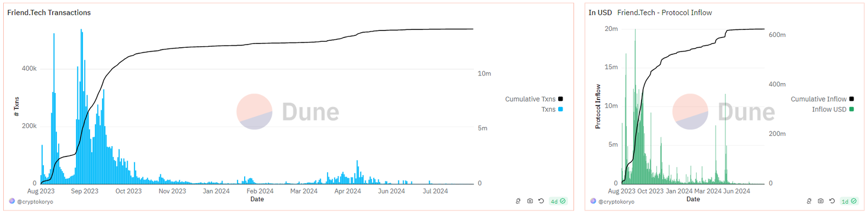Toggle the Txns legend series
868x213 pixels.
click(x=552, y=109)
